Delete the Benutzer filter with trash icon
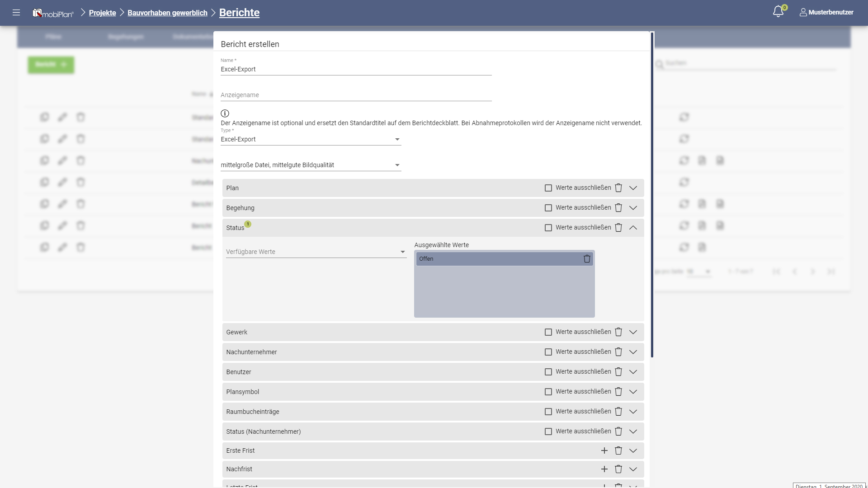 pyautogui.click(x=618, y=372)
